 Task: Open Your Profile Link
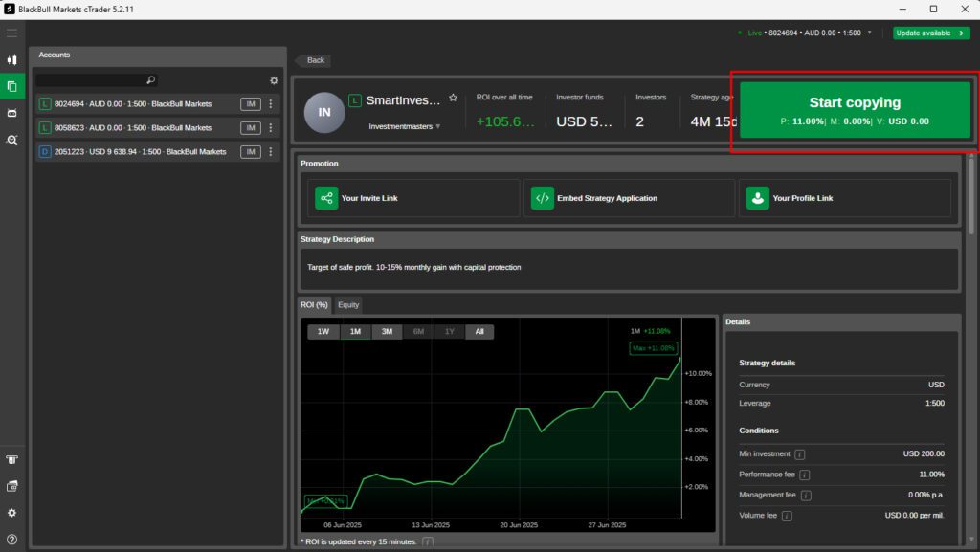[845, 198]
